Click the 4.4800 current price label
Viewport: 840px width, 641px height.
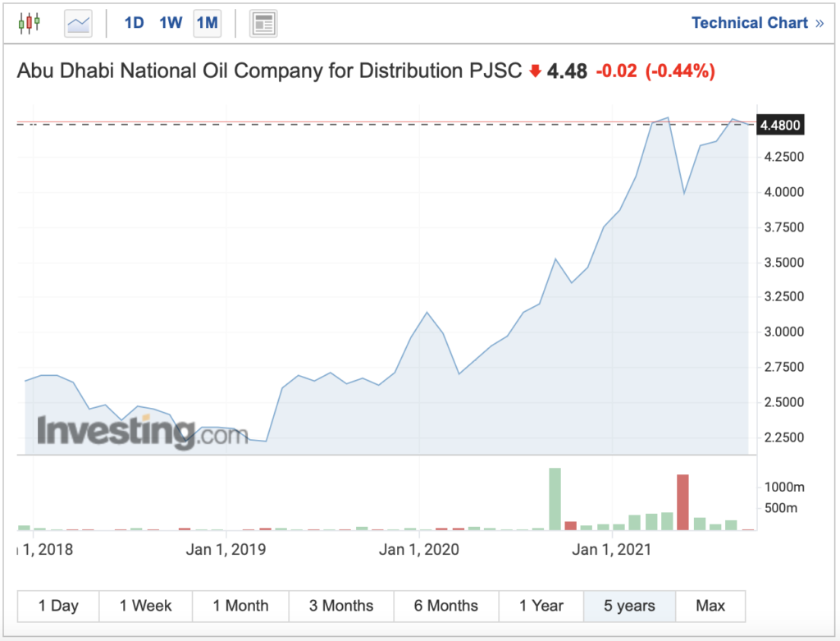tap(780, 125)
